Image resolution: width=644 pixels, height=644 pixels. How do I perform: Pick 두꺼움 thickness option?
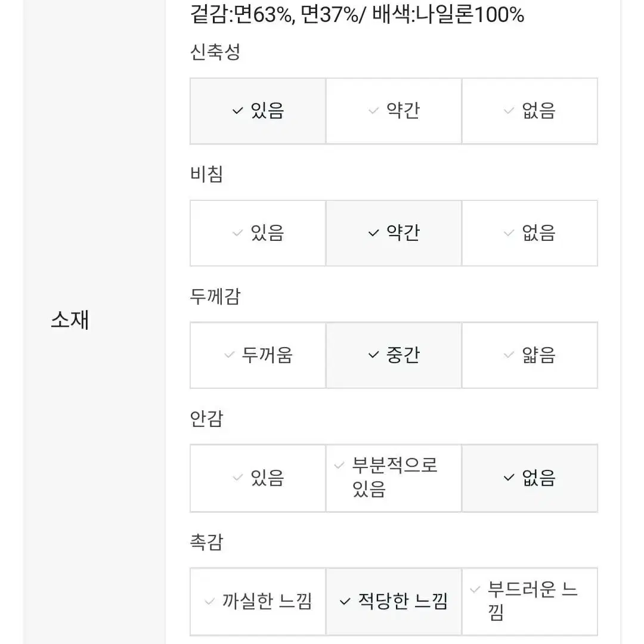tap(258, 355)
